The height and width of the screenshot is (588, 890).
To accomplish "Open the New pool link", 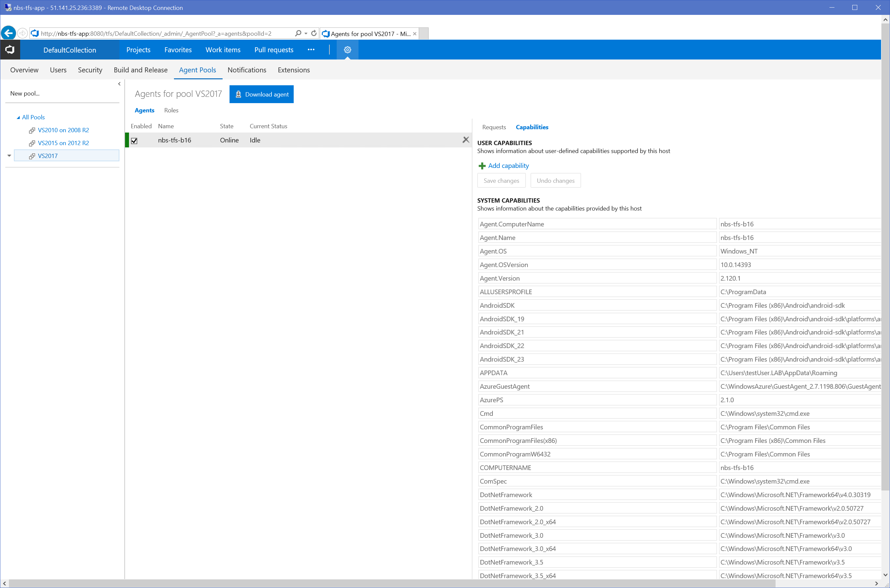I will 25,94.
